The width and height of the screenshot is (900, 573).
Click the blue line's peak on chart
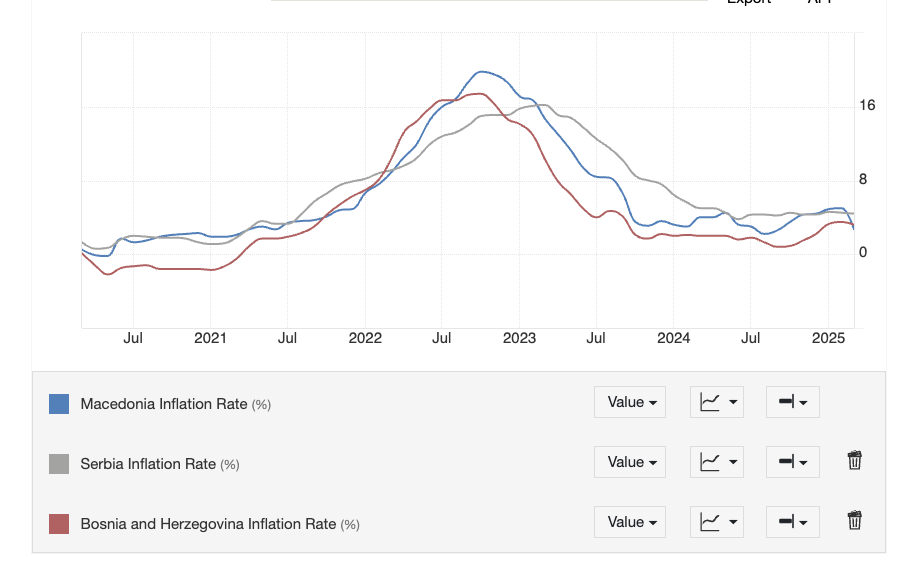pyautogui.click(x=483, y=72)
